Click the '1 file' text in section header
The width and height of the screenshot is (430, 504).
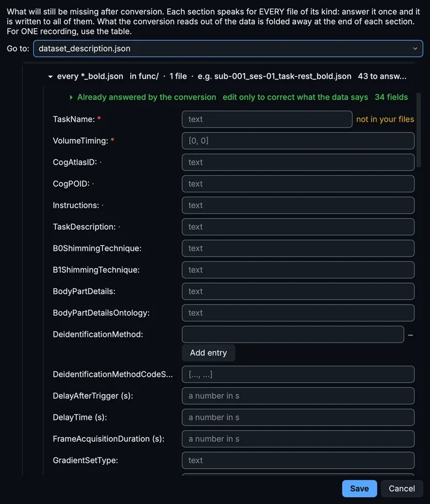(x=178, y=76)
